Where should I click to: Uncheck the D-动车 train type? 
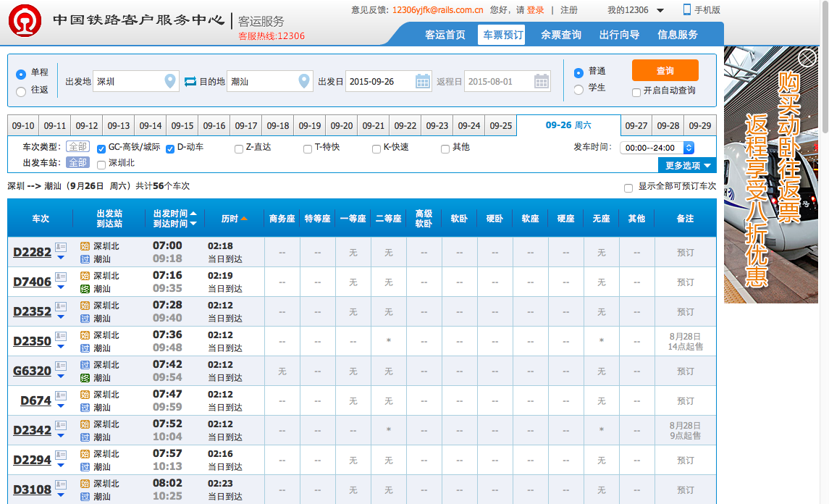170,149
